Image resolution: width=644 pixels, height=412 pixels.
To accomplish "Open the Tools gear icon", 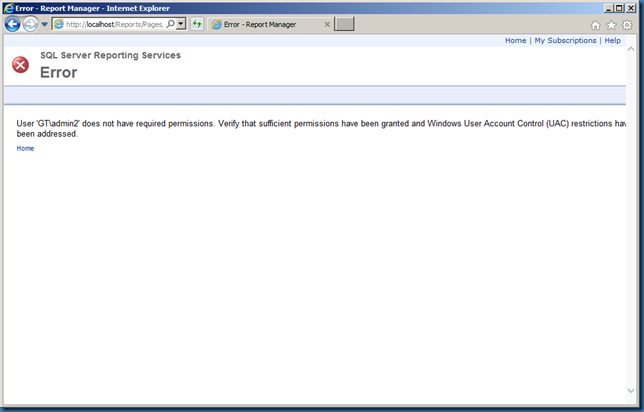I will tap(627, 25).
